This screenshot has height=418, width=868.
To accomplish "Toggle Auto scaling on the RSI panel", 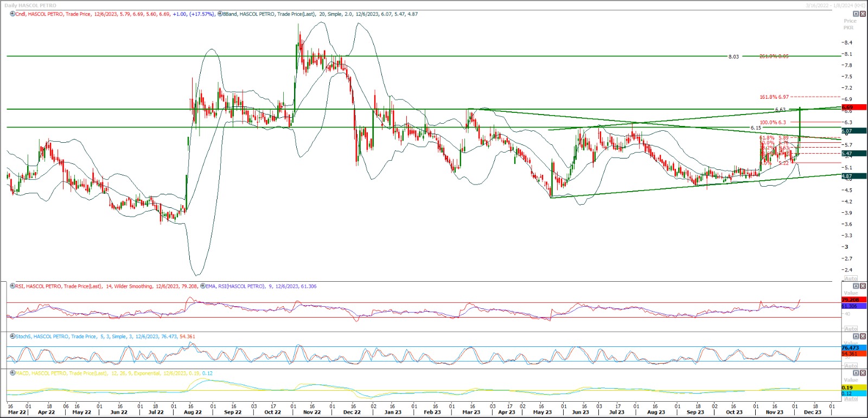I will point(851,328).
